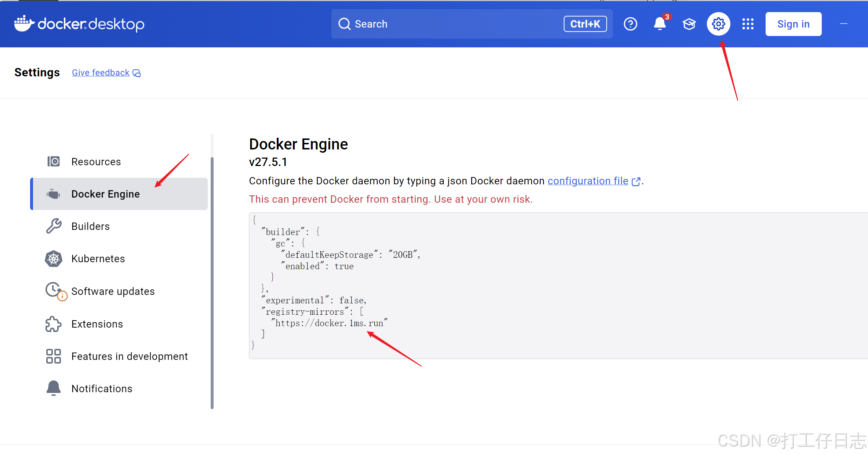Open Features in development section
The height and width of the screenshot is (455, 868).
tap(130, 356)
